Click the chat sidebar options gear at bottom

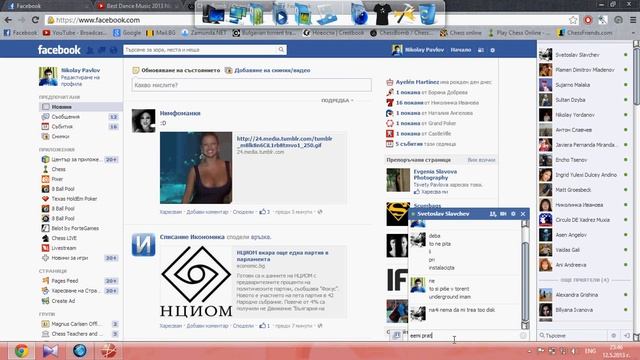(613, 335)
